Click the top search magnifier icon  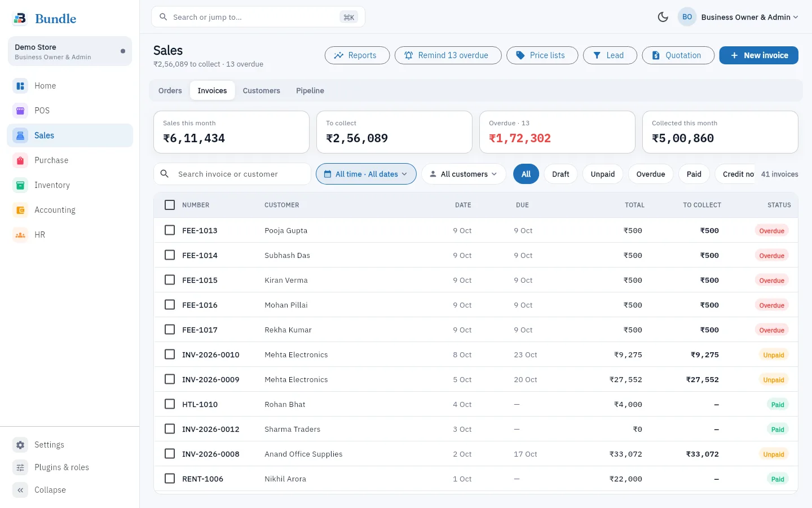click(x=164, y=17)
